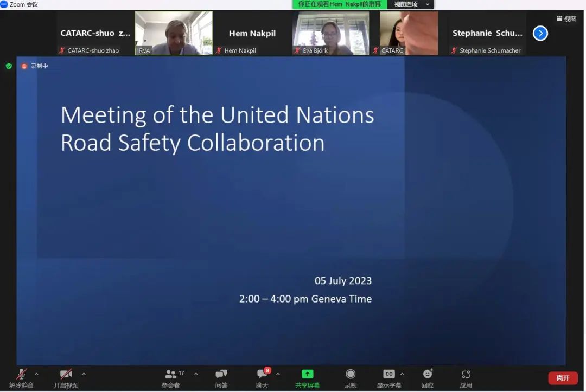Open the 视图选项 dropdown at top

point(411,4)
